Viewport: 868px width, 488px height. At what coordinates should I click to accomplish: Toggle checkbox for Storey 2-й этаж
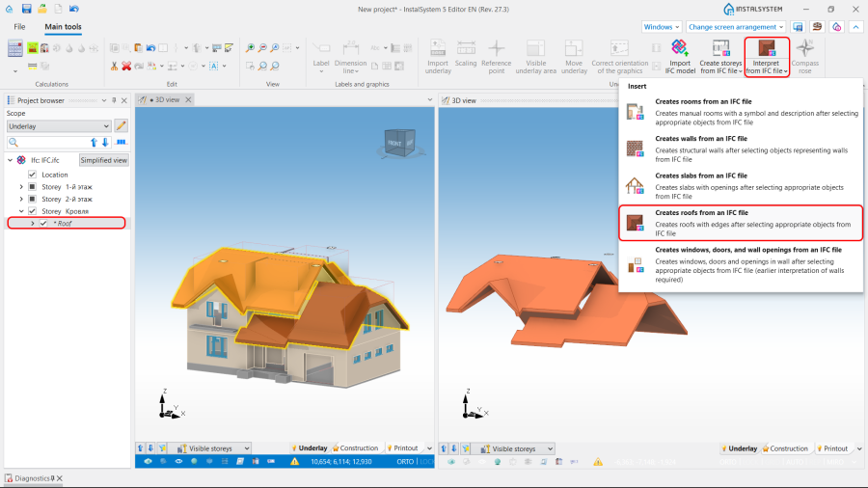32,200
